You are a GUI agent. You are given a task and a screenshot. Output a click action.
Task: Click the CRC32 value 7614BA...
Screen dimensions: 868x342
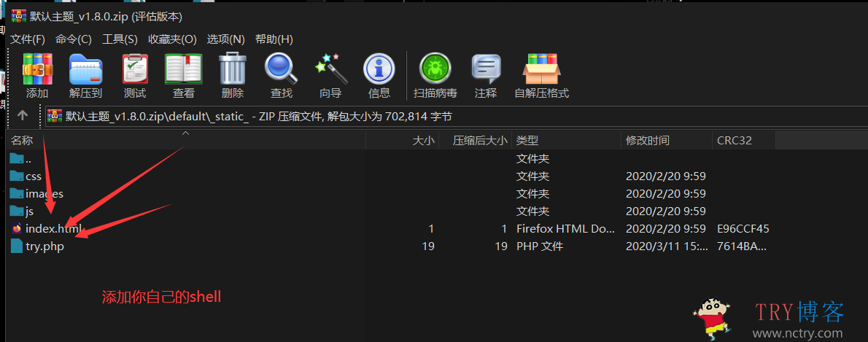pyautogui.click(x=742, y=246)
